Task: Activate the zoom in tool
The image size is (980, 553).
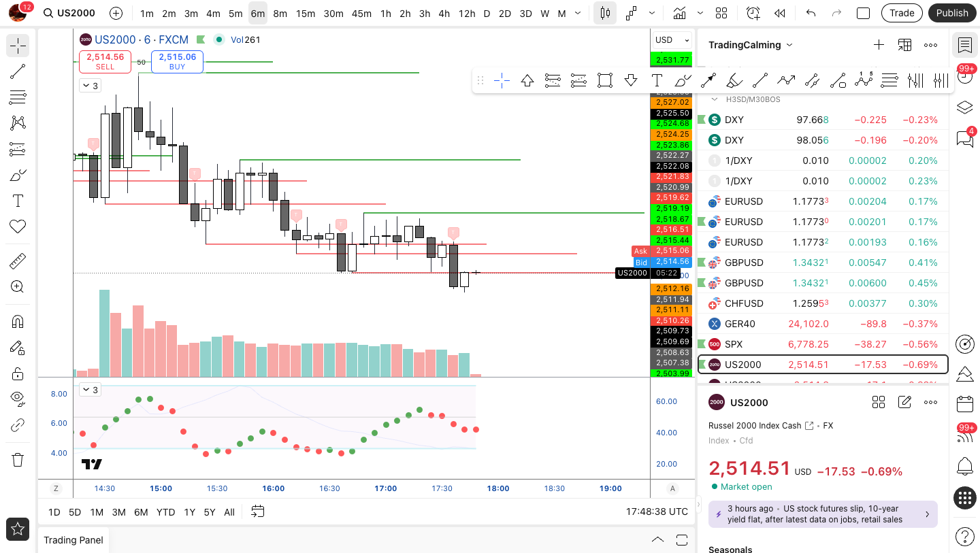Action: pos(18,287)
